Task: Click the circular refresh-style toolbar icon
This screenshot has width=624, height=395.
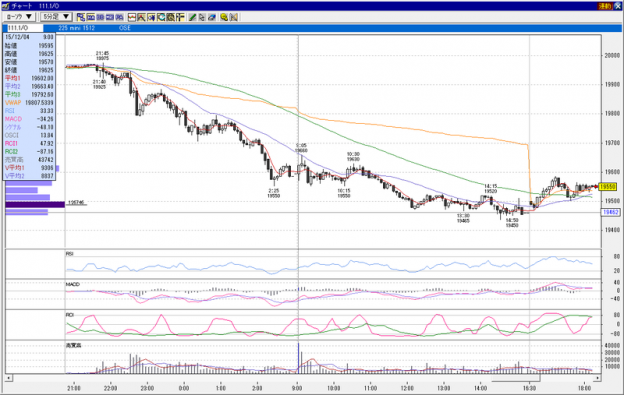Action: click(161, 17)
